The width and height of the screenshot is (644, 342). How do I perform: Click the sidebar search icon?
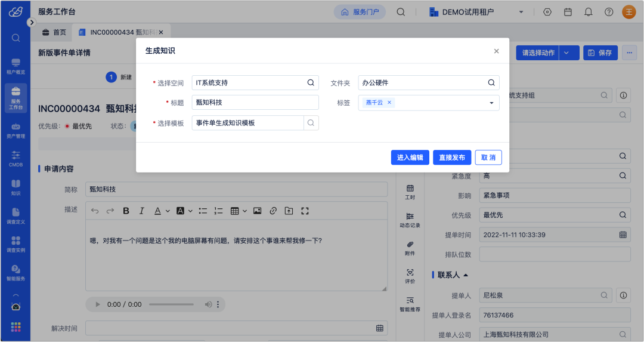pyautogui.click(x=16, y=38)
